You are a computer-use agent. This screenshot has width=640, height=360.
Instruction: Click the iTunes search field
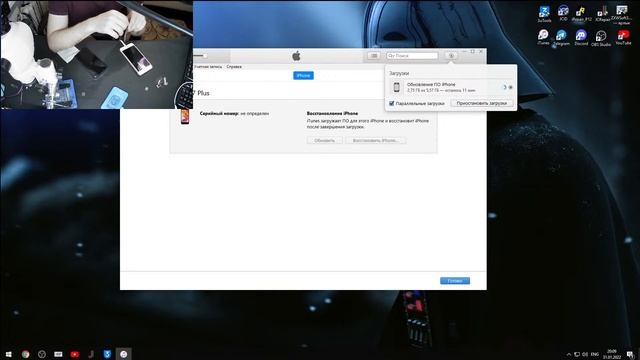(412, 56)
